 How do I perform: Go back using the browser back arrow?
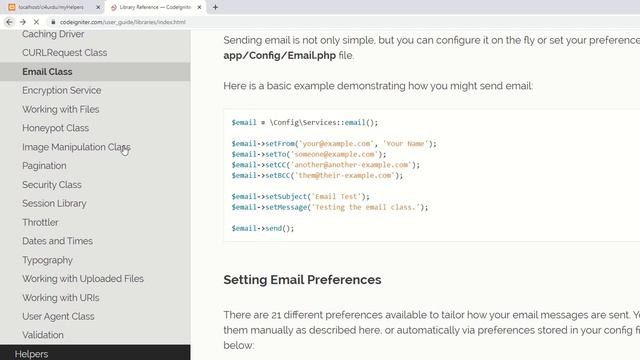[9, 22]
